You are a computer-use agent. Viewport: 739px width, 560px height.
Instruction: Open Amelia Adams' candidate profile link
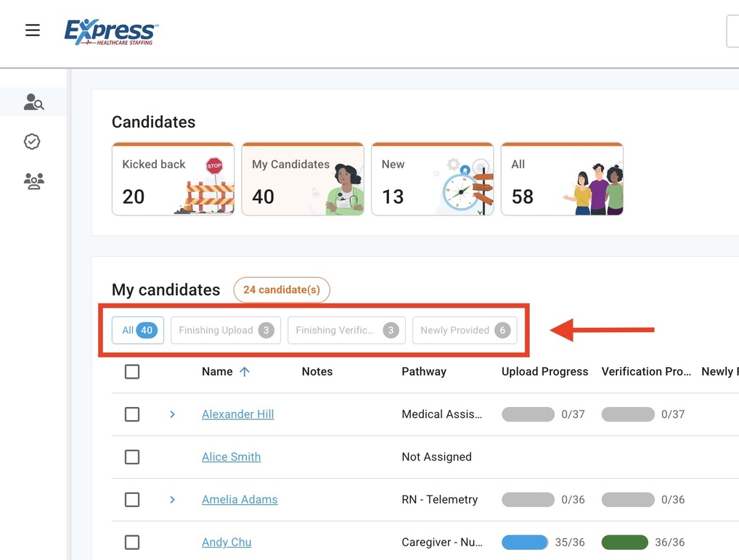tap(240, 500)
